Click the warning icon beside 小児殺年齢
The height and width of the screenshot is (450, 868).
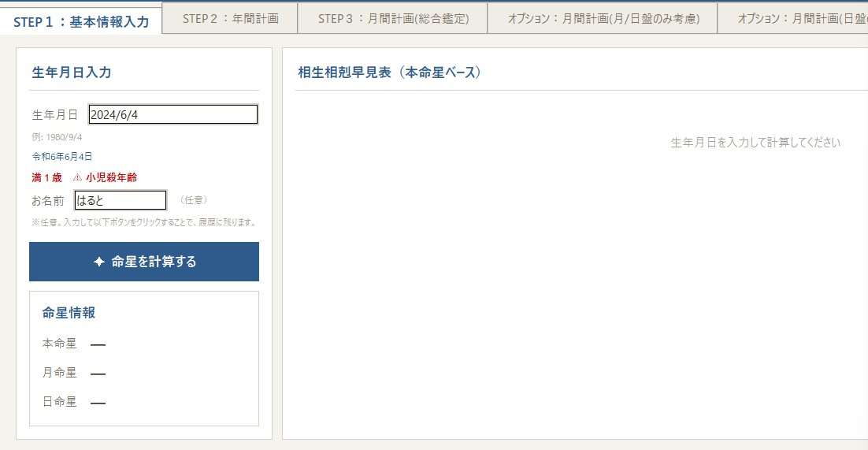77,177
